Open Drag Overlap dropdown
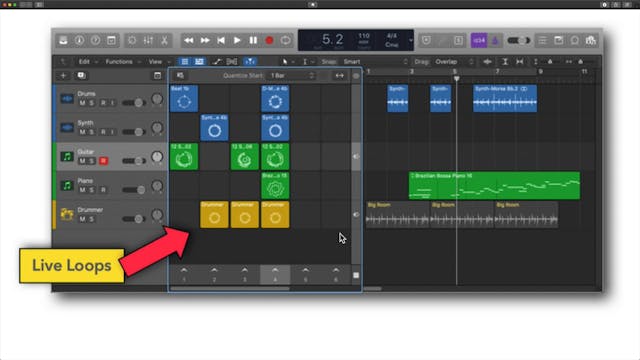The height and width of the screenshot is (360, 640). 454,62
